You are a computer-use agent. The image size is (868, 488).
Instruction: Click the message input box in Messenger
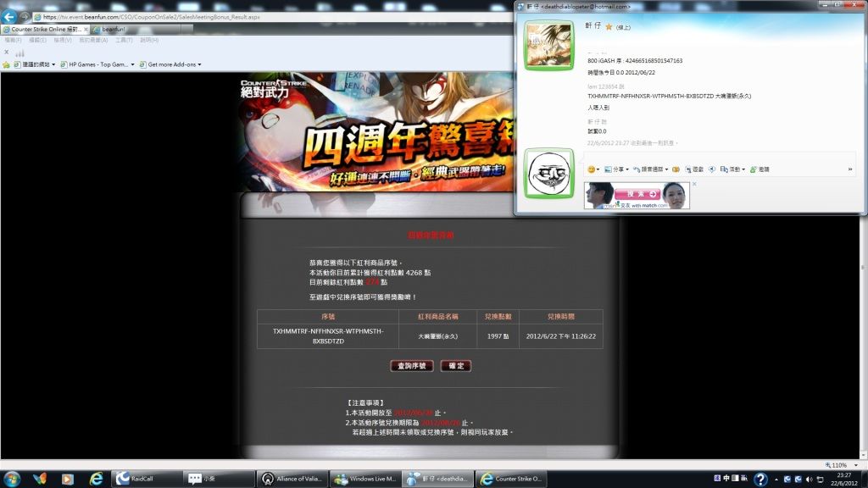point(720,157)
